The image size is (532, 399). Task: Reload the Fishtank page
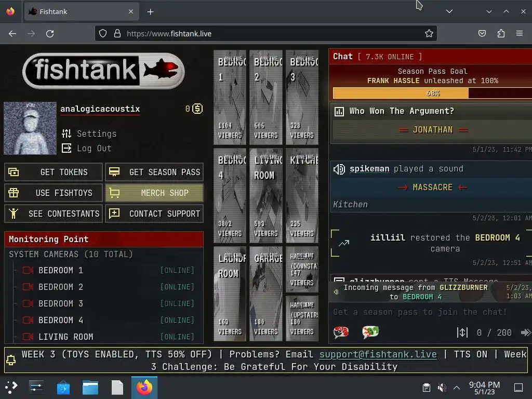[x=50, y=34]
